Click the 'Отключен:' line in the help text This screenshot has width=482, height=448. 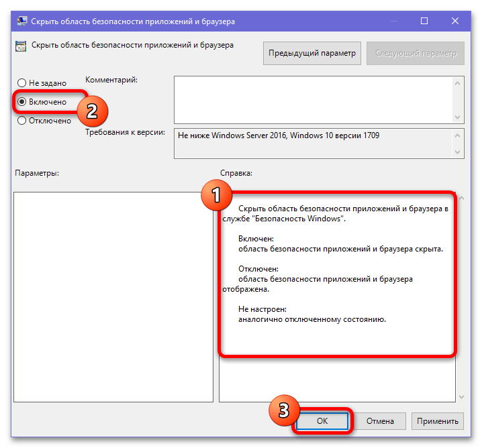tap(258, 269)
